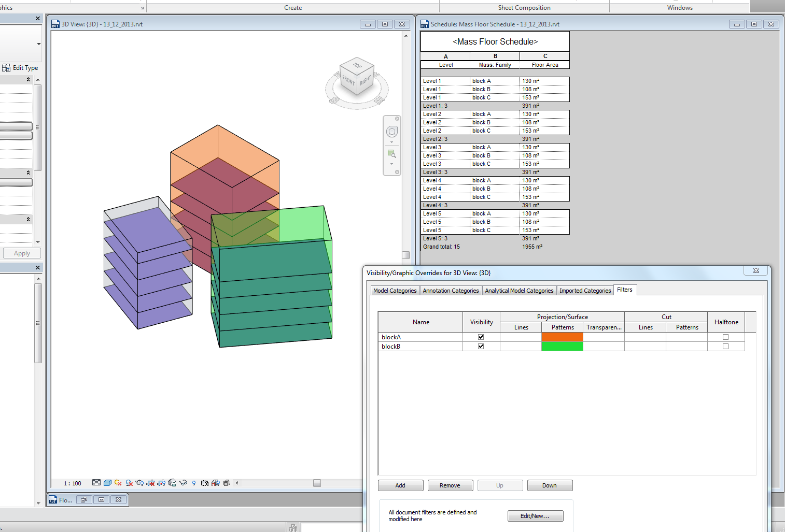Screen dimensions: 785x532
Task: Click the Show Analytical Model icon
Action: point(216,483)
